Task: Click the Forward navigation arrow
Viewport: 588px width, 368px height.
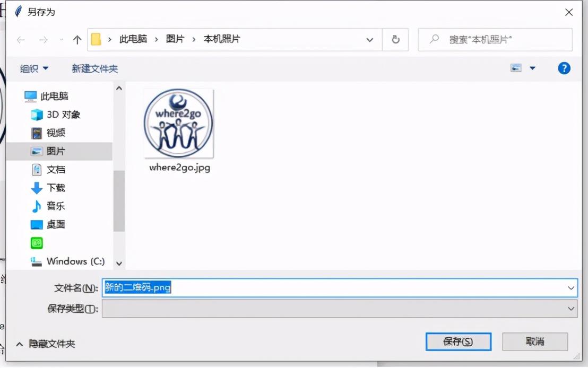Action: [44, 40]
